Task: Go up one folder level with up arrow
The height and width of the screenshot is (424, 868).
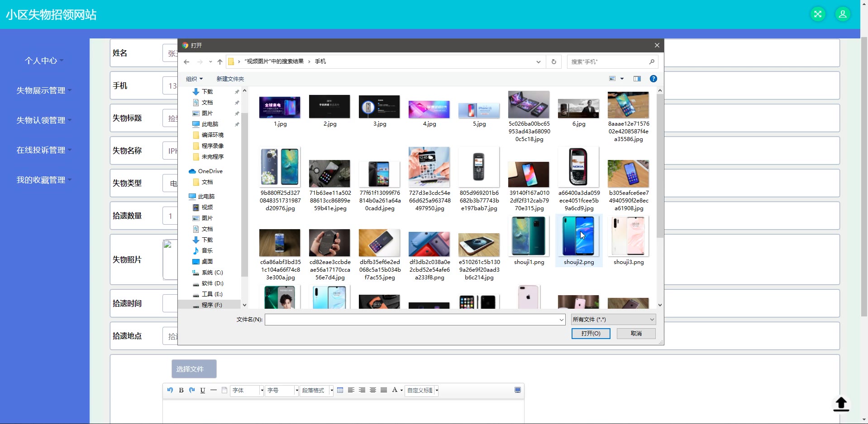Action: pos(220,61)
